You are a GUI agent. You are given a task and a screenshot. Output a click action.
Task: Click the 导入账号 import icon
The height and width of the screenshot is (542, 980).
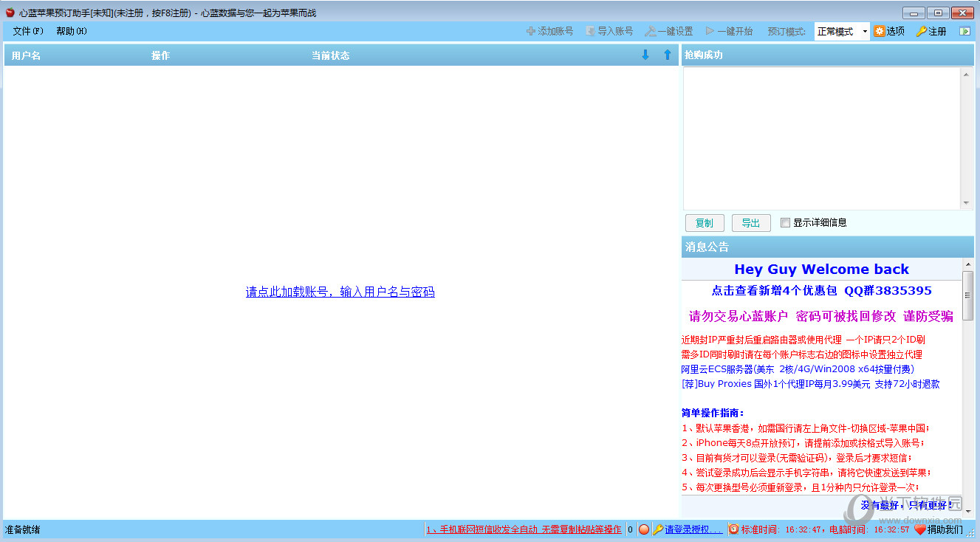coord(590,31)
